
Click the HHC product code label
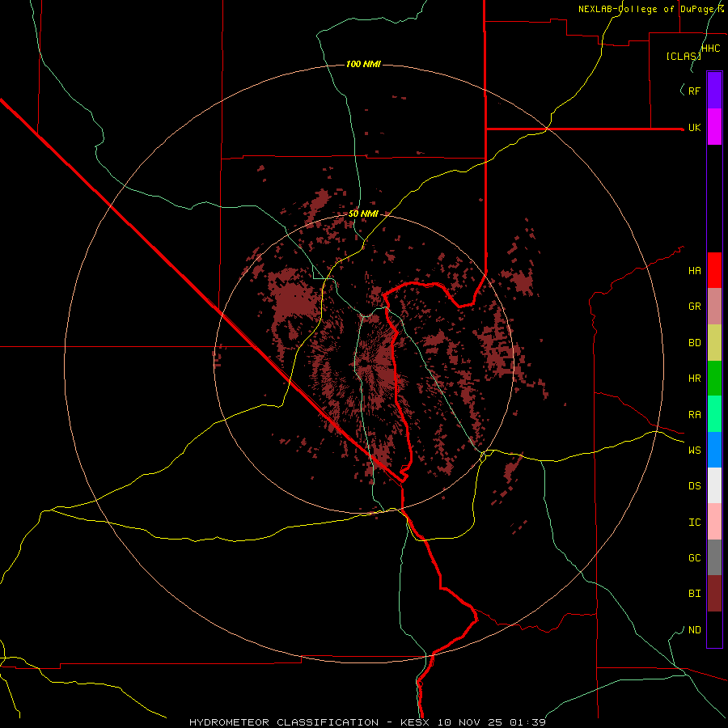pyautogui.click(x=710, y=49)
